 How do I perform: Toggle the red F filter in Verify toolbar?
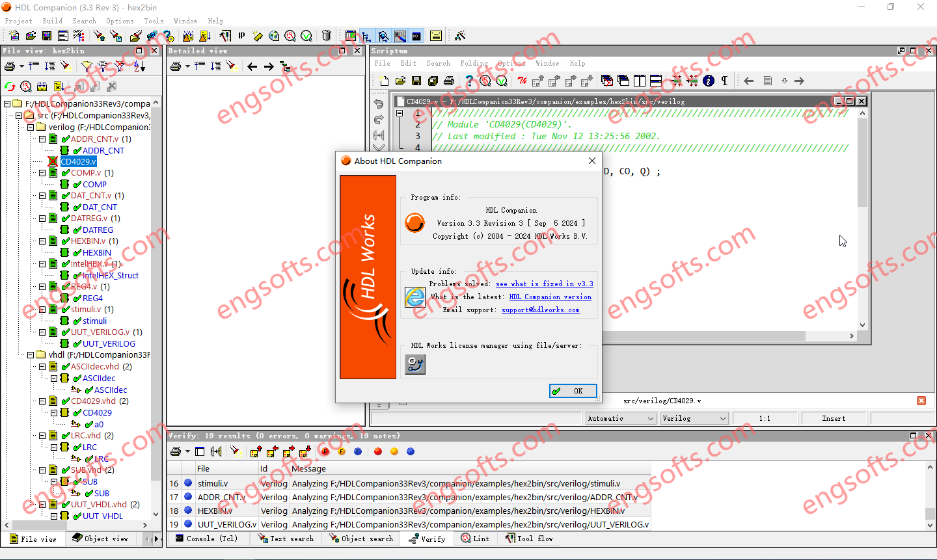pos(325,451)
